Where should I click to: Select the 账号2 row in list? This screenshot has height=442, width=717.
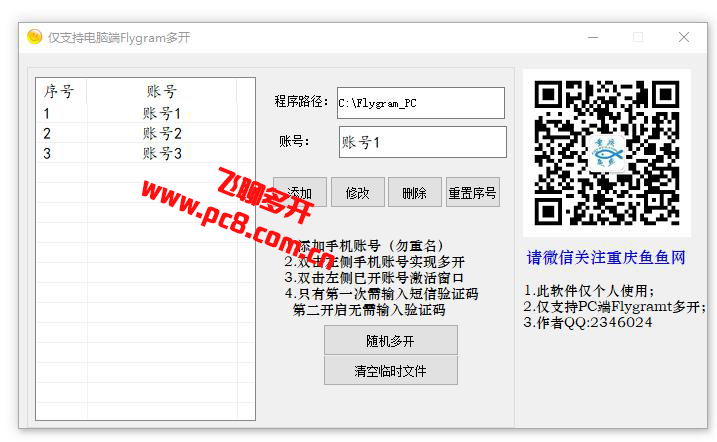click(x=145, y=133)
